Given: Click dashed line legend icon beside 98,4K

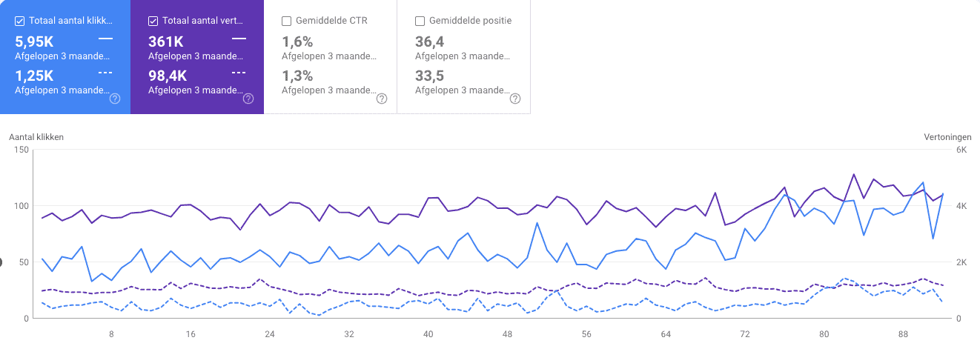Looking at the screenshot, I should [239, 72].
